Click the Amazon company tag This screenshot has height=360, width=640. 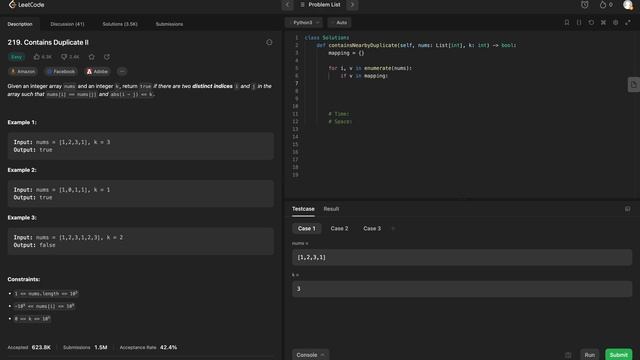(23, 71)
